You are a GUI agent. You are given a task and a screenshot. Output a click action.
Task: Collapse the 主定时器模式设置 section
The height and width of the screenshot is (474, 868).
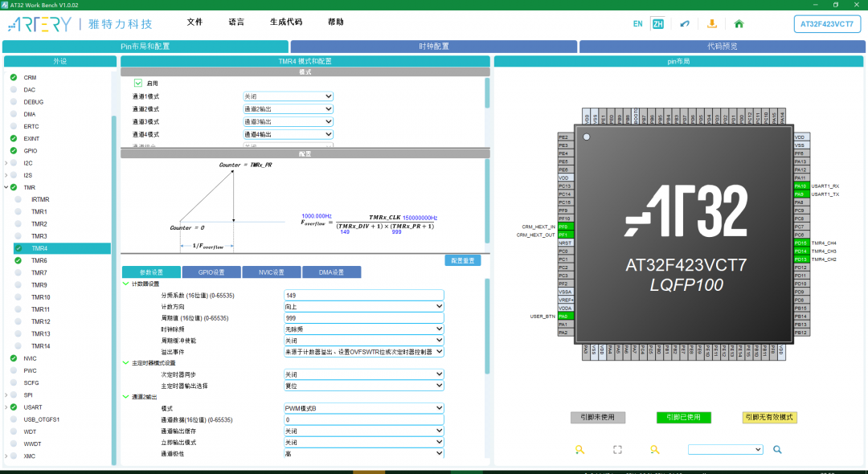(125, 363)
